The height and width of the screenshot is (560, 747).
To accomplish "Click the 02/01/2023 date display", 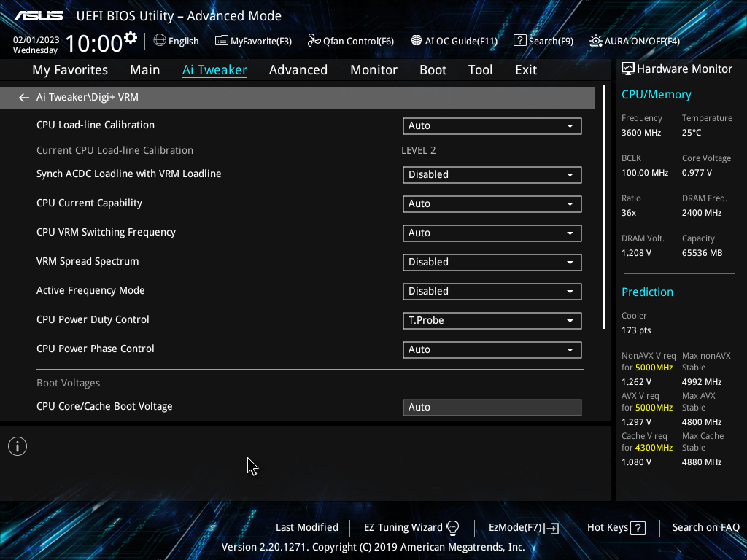I will pyautogui.click(x=36, y=40).
